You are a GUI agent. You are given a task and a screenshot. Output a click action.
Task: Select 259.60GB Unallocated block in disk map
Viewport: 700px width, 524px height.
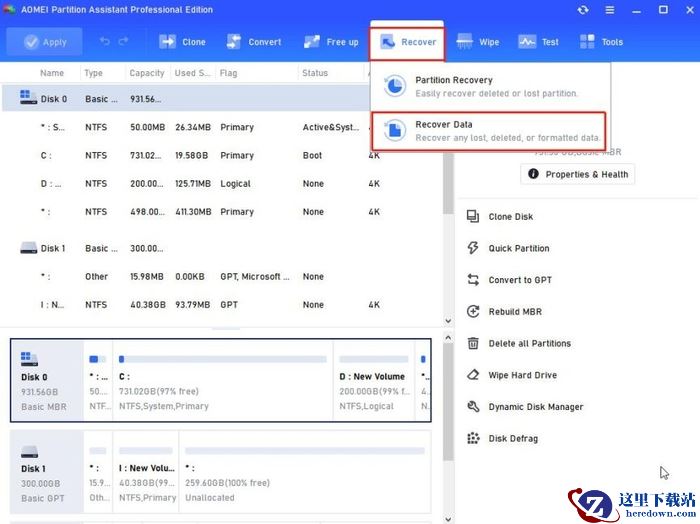tap(305, 472)
